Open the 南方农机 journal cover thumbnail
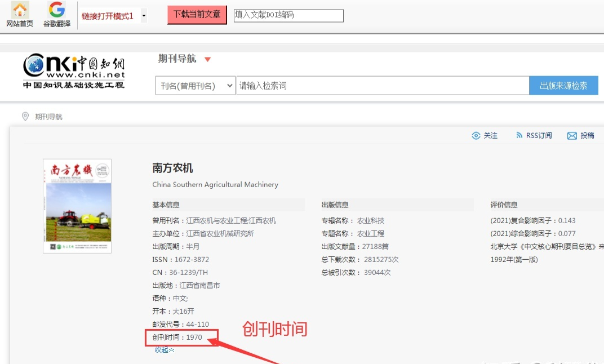The image size is (604, 364). coord(77,206)
